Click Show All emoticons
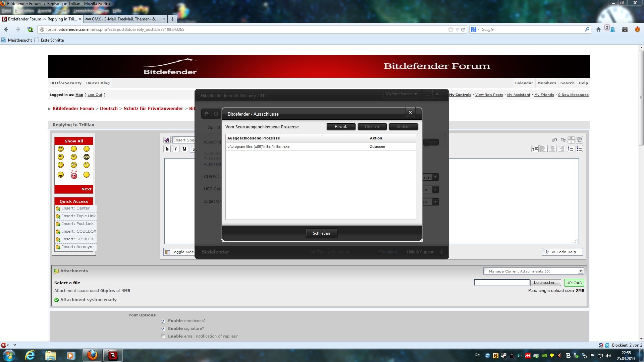 tap(74, 141)
